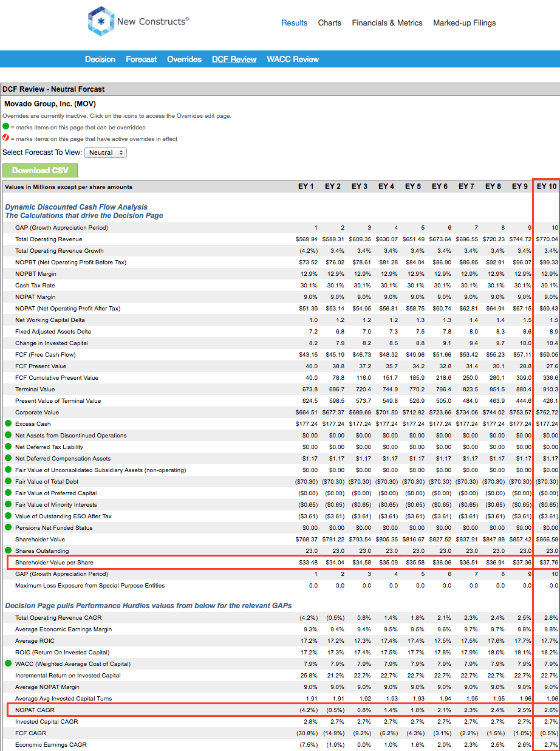Click the New Constructs logo icon
Viewport: 560px width, 751px height.
[x=100, y=21]
